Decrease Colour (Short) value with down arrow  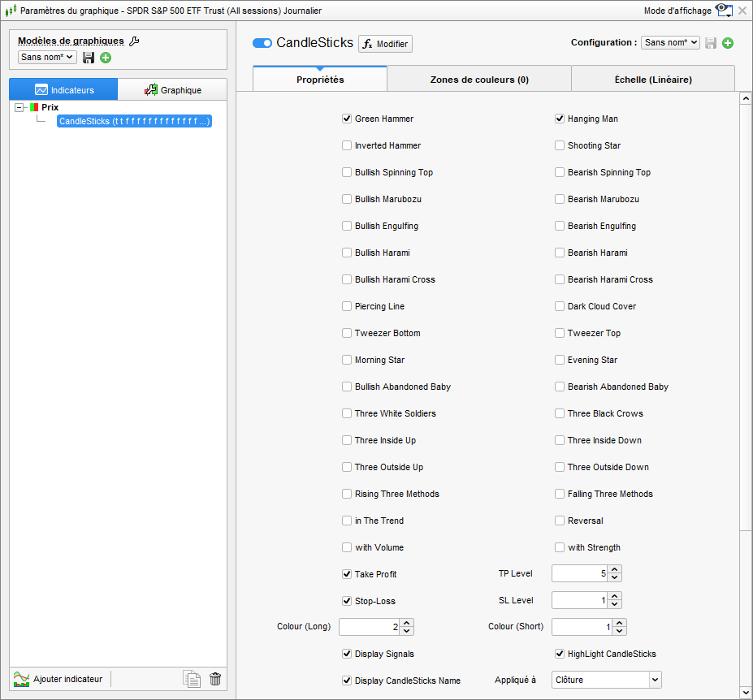[620, 631]
